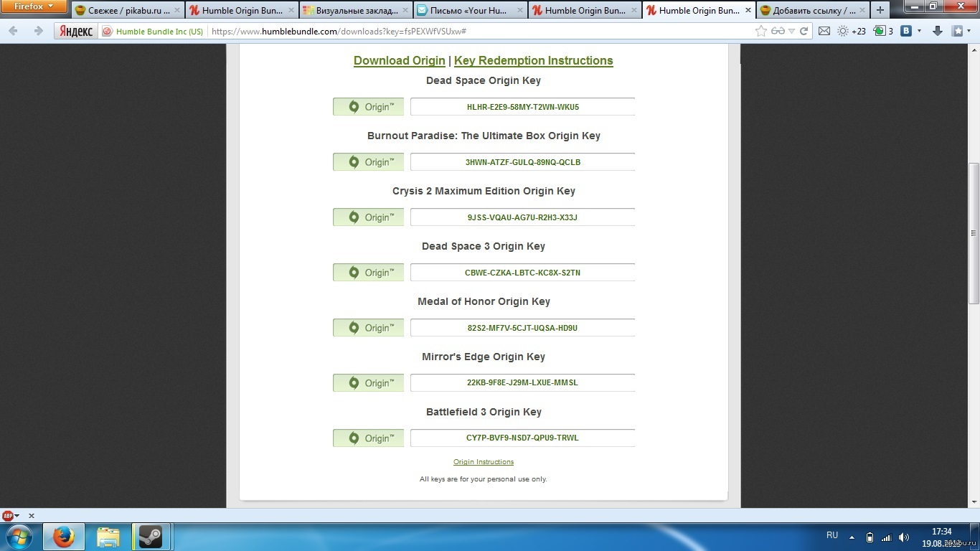Switch to the Визуальные закладки tab

(356, 11)
